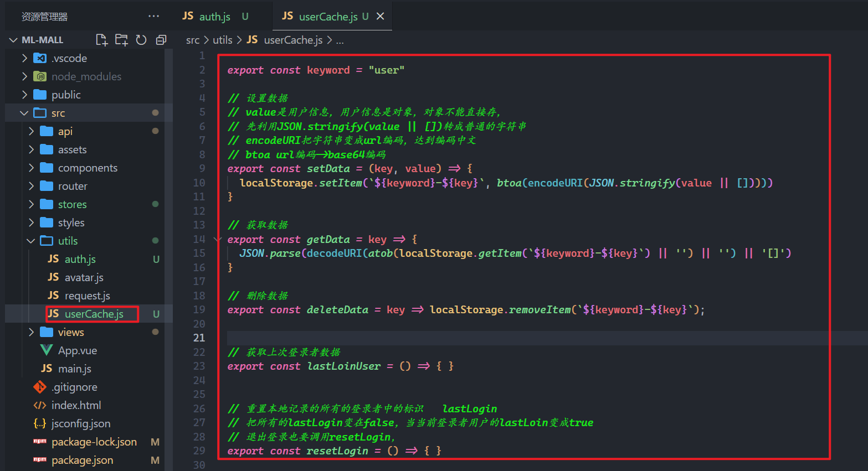Screen dimensions: 868x471
Task: Expand the components folder
Action: point(31,168)
